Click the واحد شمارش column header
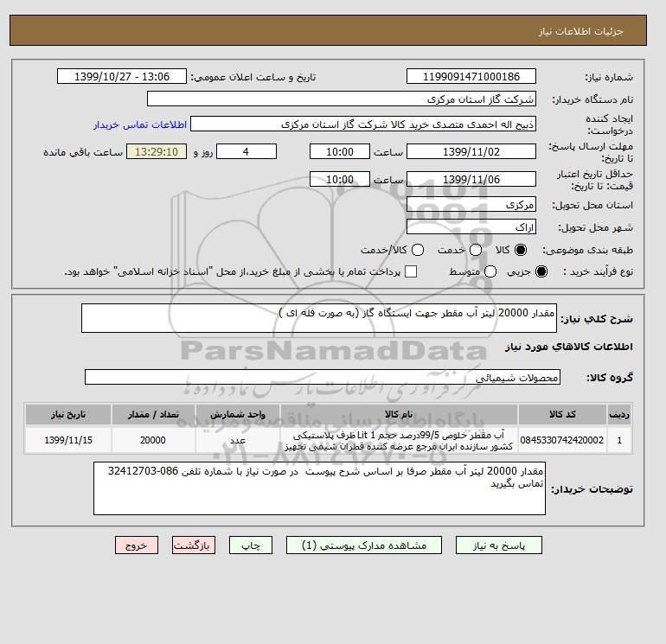This screenshot has height=644, width=666. point(238,414)
